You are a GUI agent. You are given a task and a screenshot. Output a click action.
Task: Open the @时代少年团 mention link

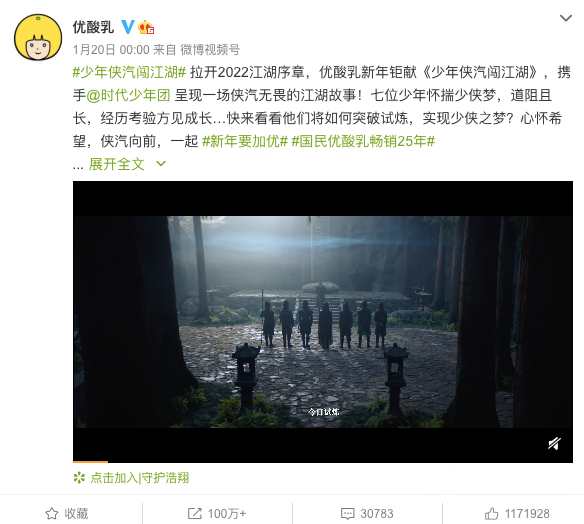(128, 95)
